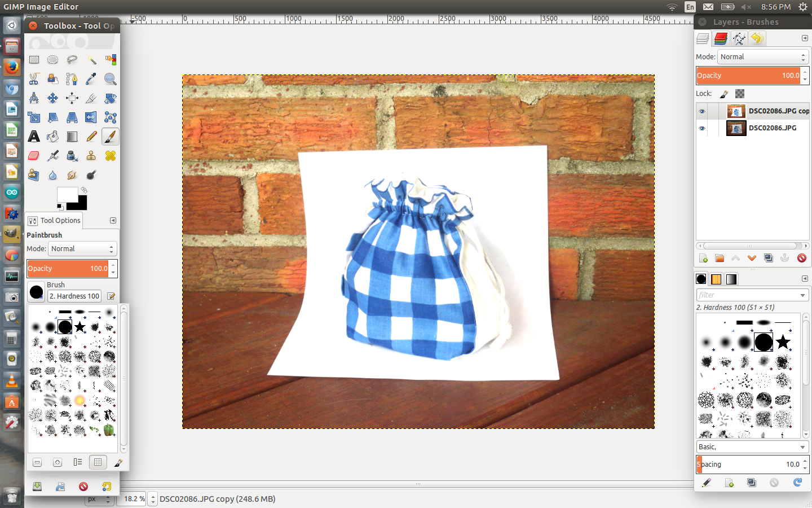Switch brush popup to list view

(x=78, y=462)
